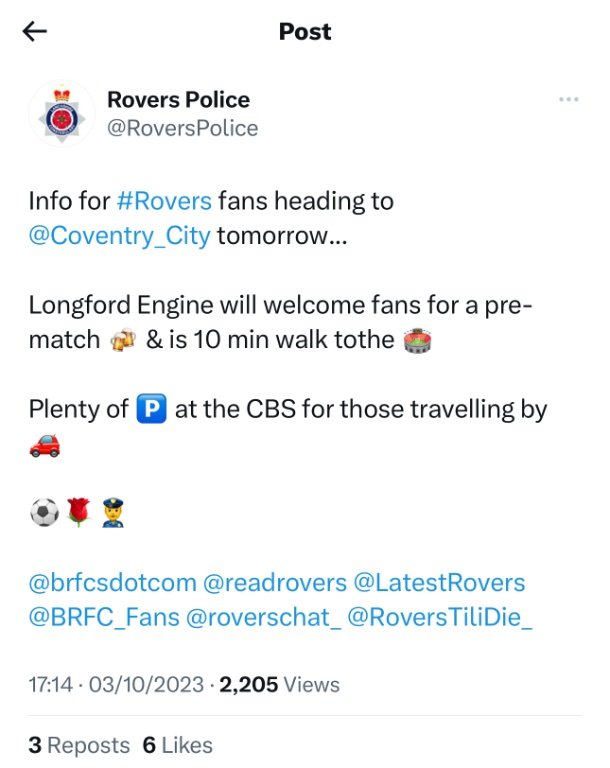Open the @roverschat_ mention
Viewport: 610px width, 768px height.
tap(264, 617)
